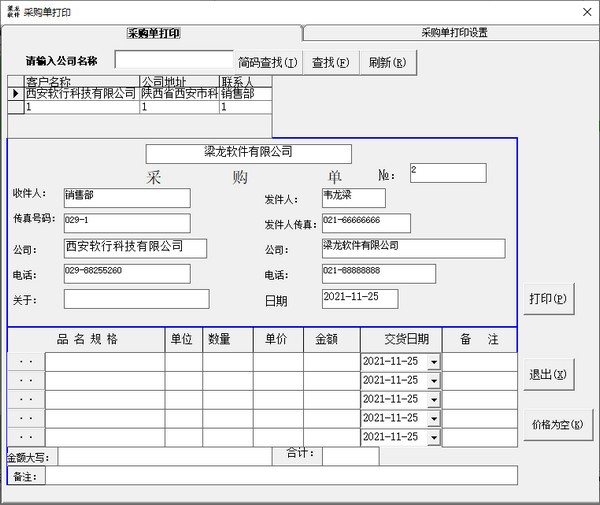This screenshot has width=600, height=505.
Task: Select the 西安软行科技有限公司 row in customer grid
Action: [x=80, y=93]
